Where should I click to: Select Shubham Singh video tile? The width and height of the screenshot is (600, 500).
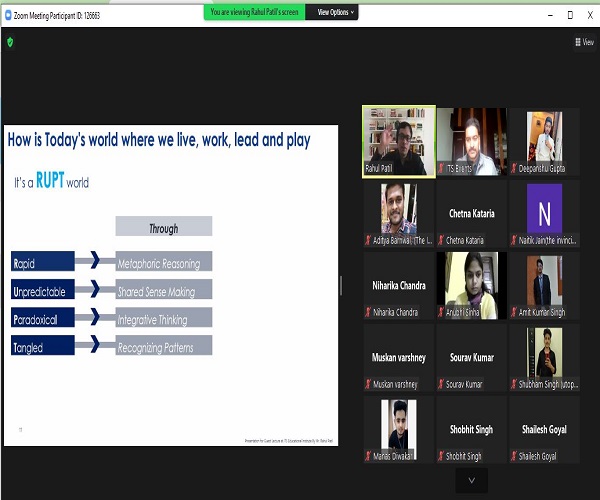[x=545, y=357]
